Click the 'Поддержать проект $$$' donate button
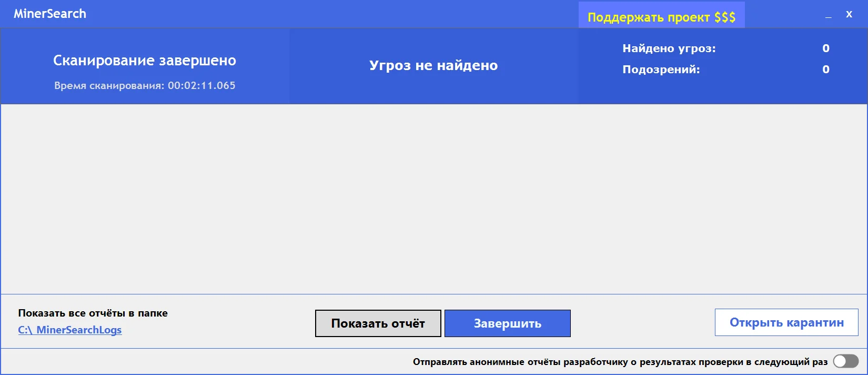This screenshot has height=375, width=868. coord(661,16)
